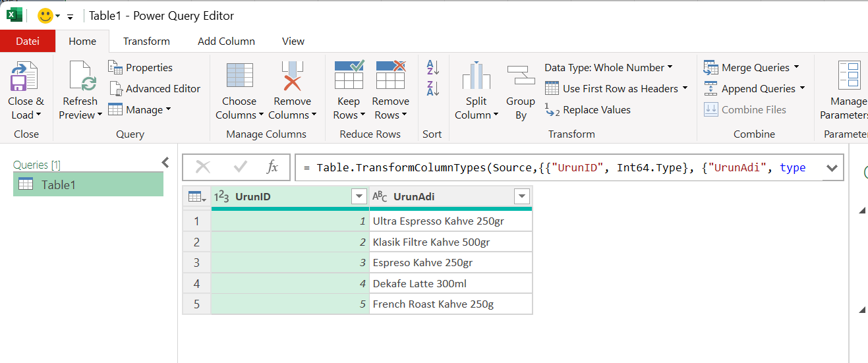Click the Remove Columns icon

coord(292,76)
